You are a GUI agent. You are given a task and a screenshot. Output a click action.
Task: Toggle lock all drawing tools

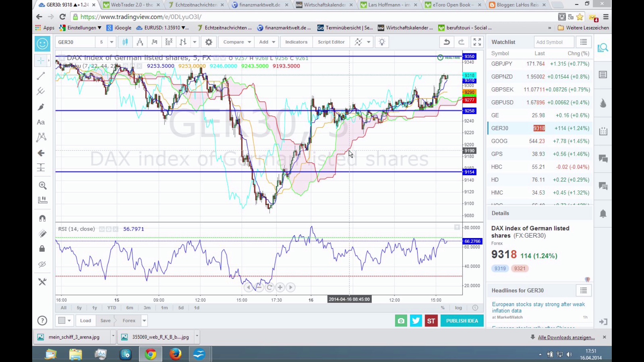[42, 249]
